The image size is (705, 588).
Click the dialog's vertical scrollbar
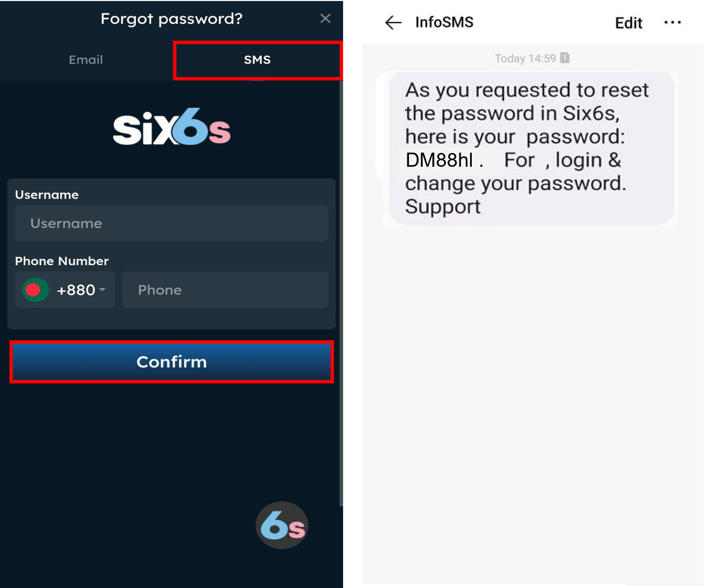point(341,292)
